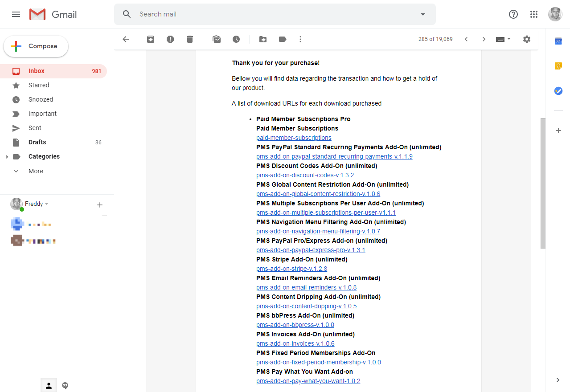Open search options dropdown arrow
Screen dimensions: 570x392
(423, 14)
